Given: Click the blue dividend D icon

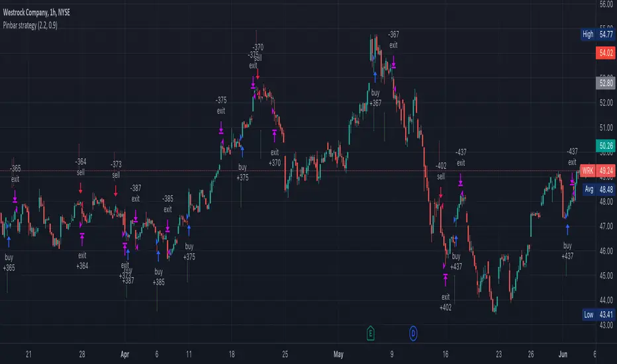Looking at the screenshot, I should point(413,334).
